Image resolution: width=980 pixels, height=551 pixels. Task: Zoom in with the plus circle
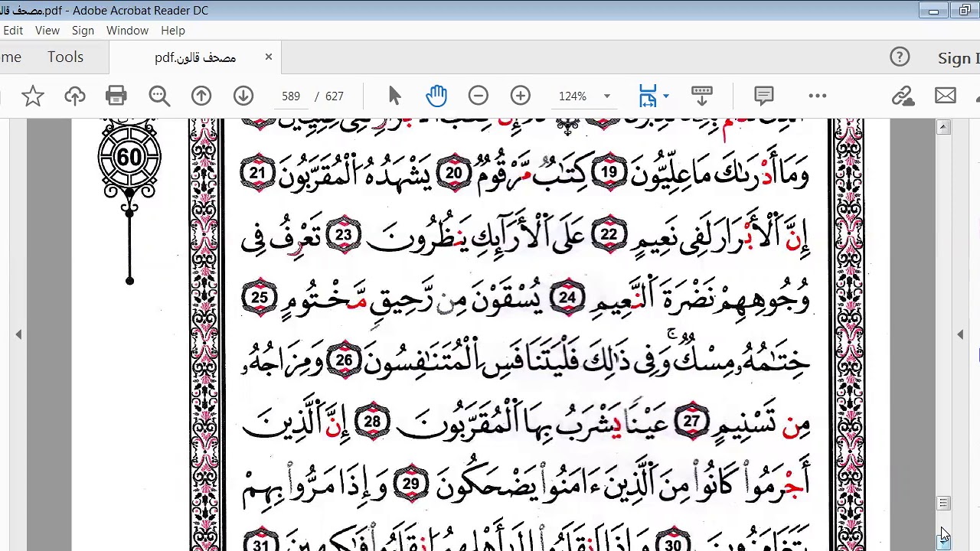coord(521,96)
